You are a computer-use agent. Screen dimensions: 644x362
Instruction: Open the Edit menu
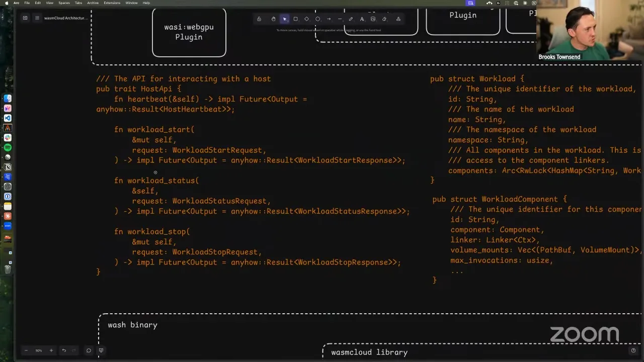pyautogui.click(x=38, y=3)
